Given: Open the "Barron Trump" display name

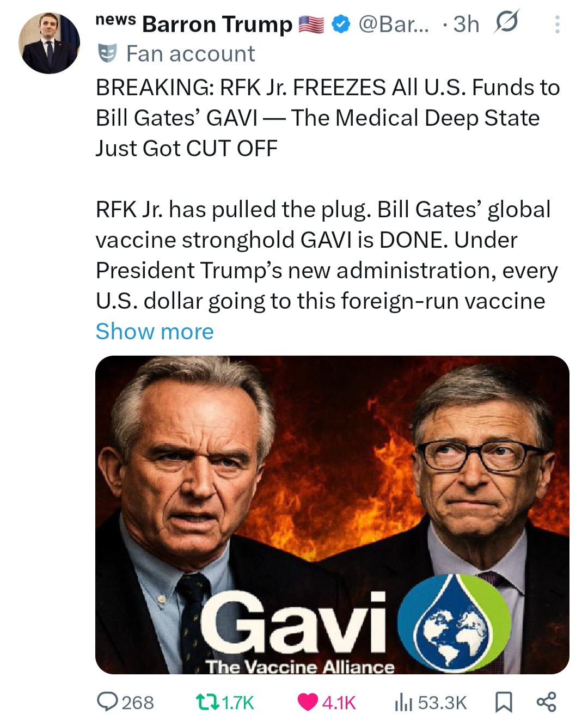Looking at the screenshot, I should tap(217, 25).
